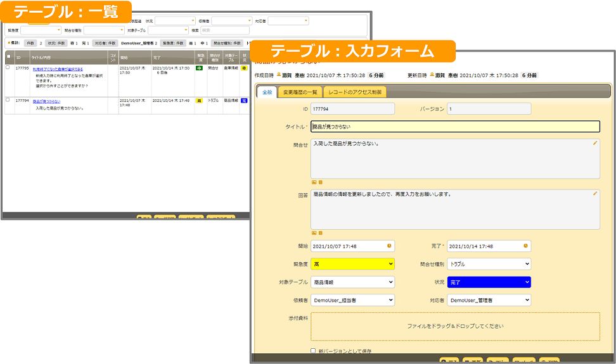Open the 対応者 dropdown showing DemoUser_管理者
The width and height of the screenshot is (616, 364).
[489, 300]
